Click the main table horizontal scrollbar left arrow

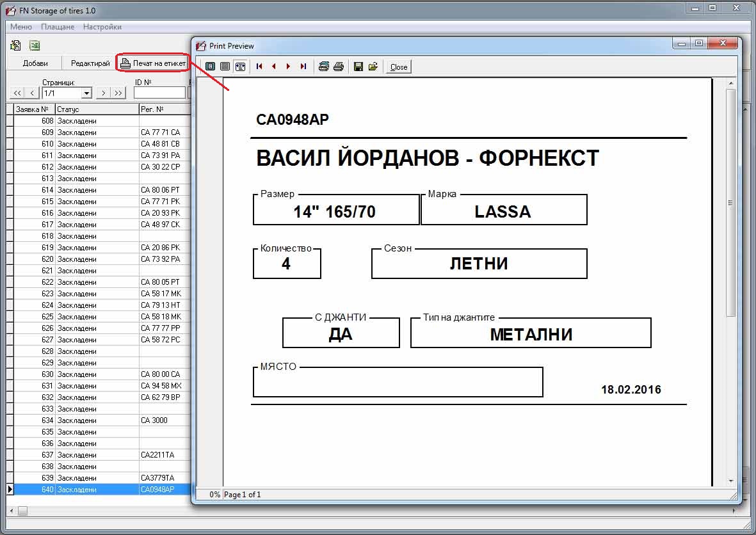11,511
